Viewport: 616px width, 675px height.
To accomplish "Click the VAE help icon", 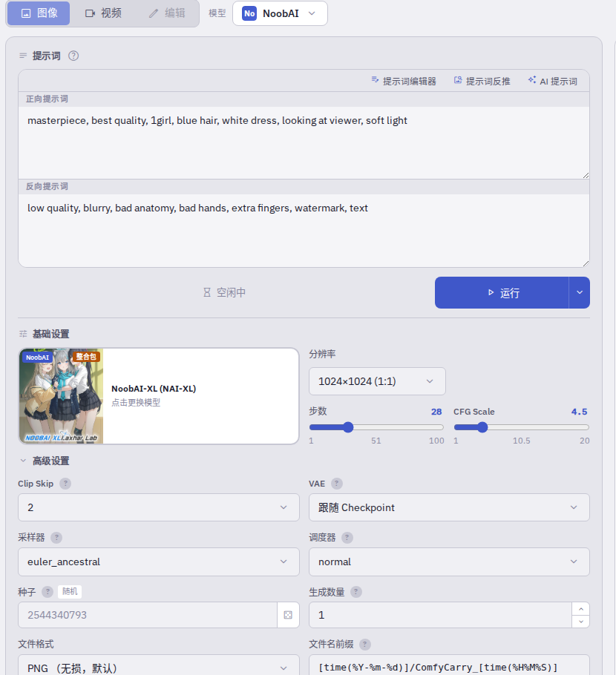I will pyautogui.click(x=337, y=484).
